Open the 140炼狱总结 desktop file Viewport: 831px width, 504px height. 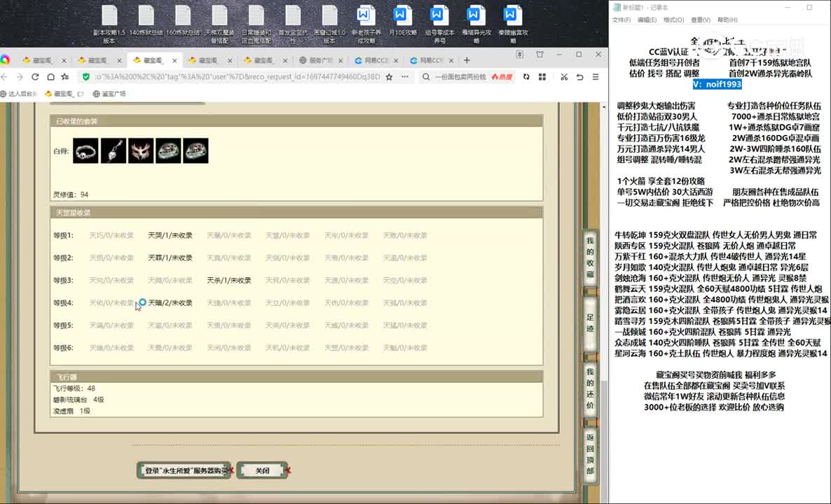pos(146,21)
